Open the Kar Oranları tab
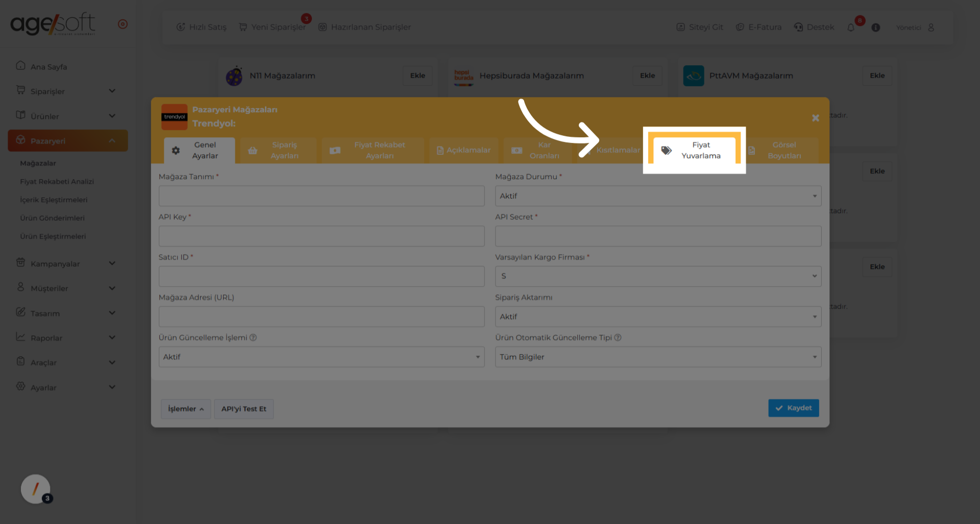 tap(539, 150)
